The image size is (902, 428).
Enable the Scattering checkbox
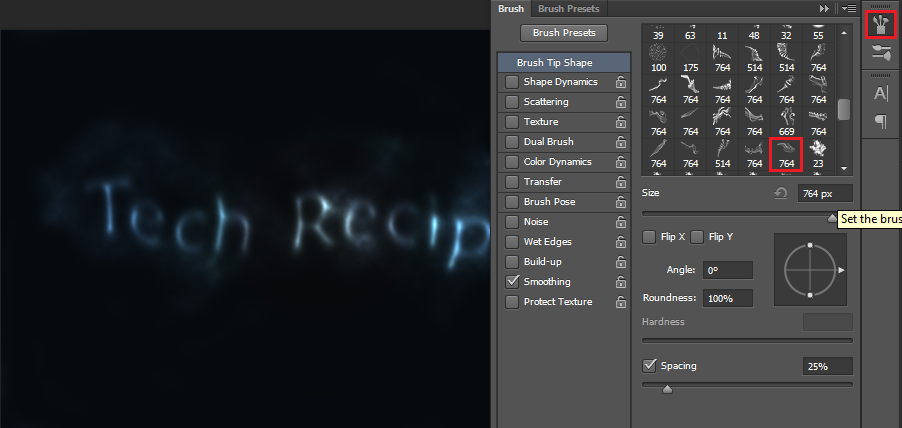point(512,102)
